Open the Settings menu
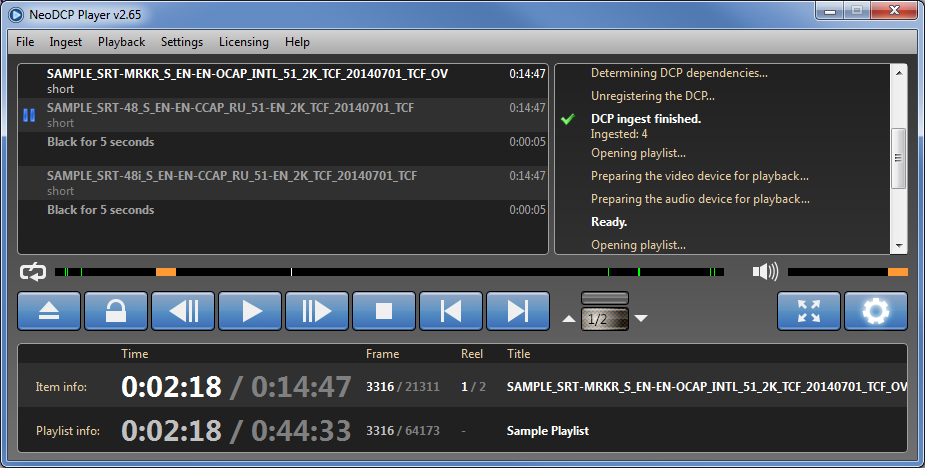 coord(182,42)
